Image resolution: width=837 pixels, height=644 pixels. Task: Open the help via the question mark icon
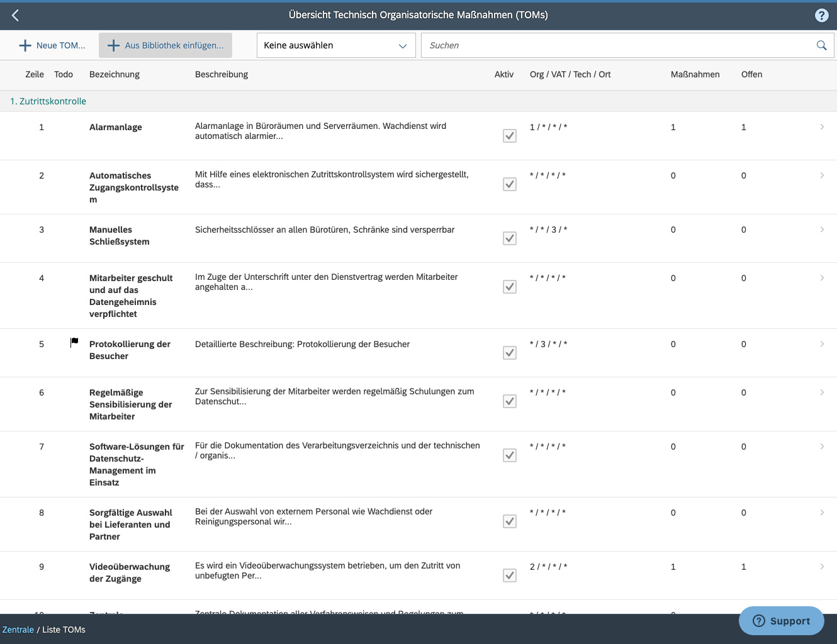tap(821, 15)
